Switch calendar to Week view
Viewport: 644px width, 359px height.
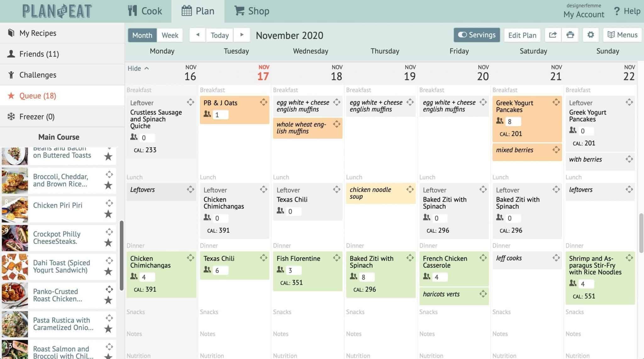click(169, 35)
